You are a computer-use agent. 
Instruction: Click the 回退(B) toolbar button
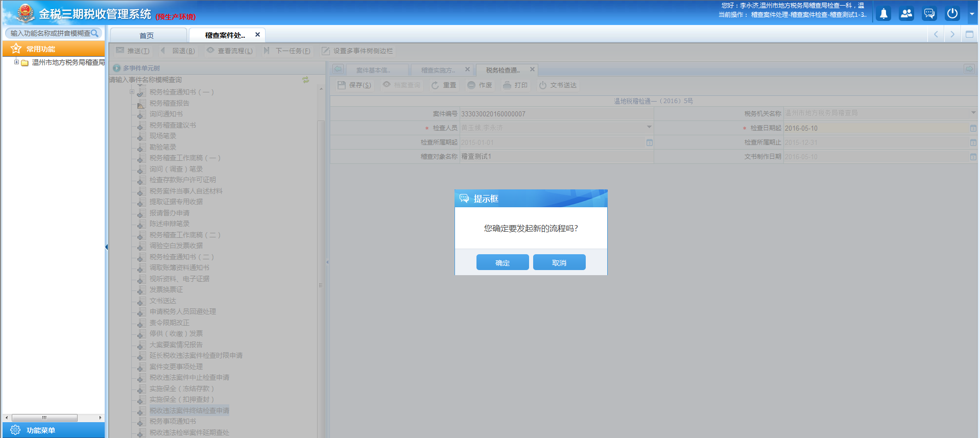point(178,51)
